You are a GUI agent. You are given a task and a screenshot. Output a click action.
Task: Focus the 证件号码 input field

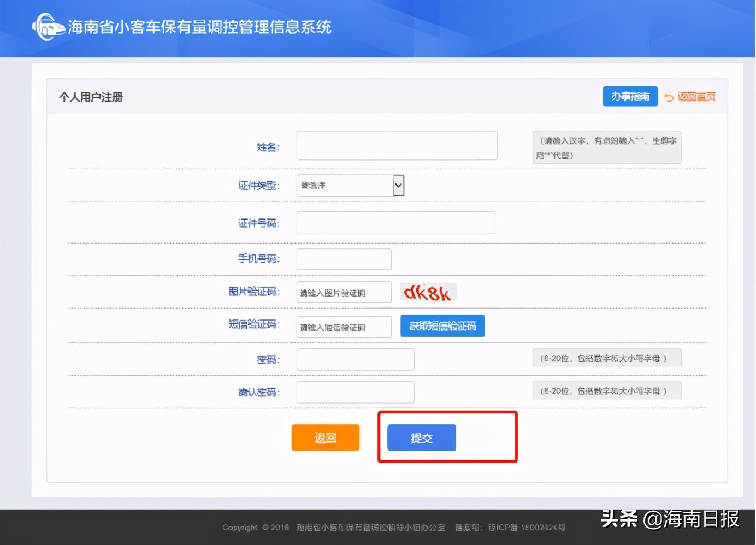point(395,223)
